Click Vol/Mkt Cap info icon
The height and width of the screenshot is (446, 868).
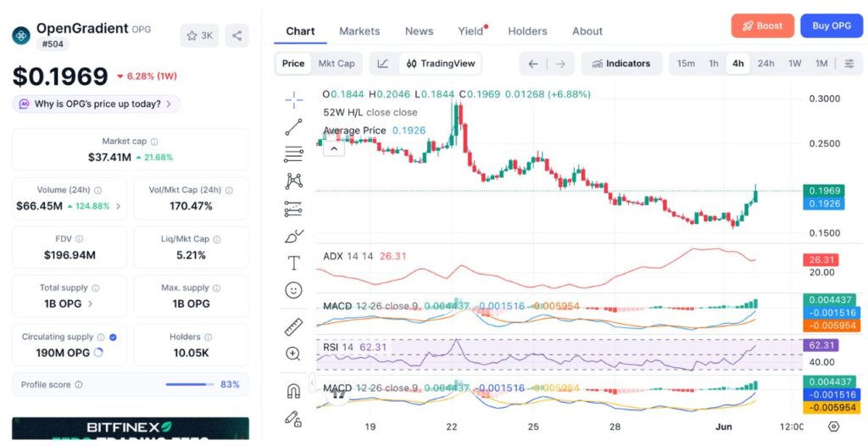coord(229,190)
